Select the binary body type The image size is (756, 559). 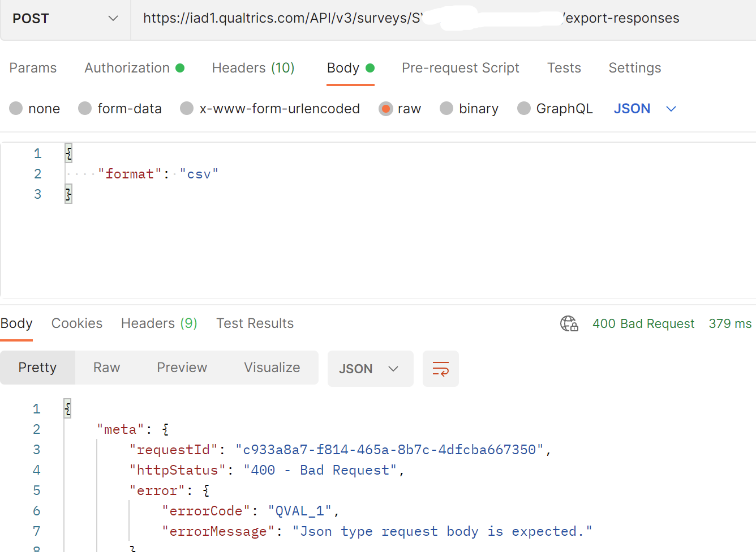click(x=469, y=108)
